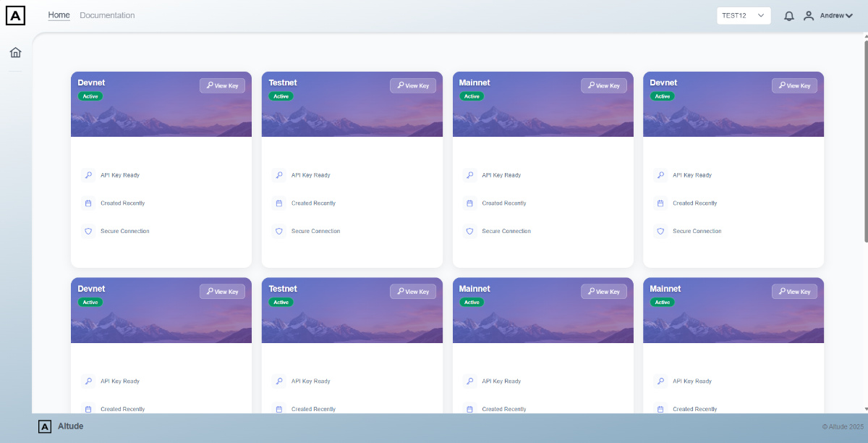Viewport: 868px width, 443px height.
Task: Click the calendar icon beside Created Recently on Testnet card
Action: 279,203
